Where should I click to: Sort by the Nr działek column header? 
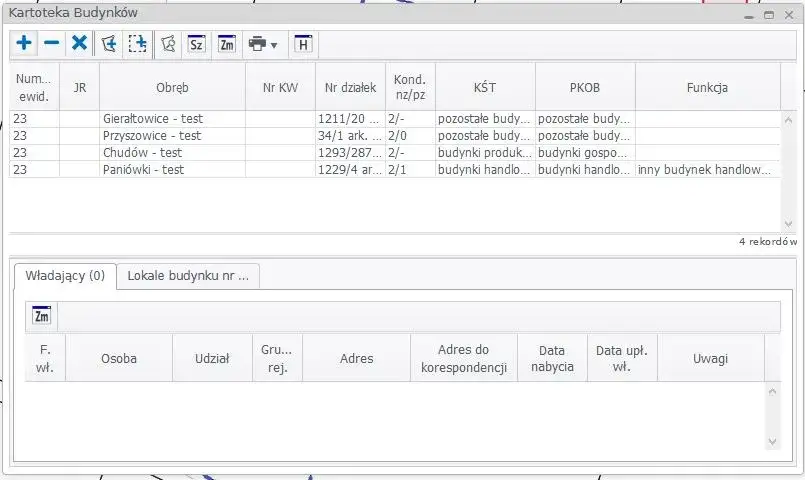pos(350,88)
